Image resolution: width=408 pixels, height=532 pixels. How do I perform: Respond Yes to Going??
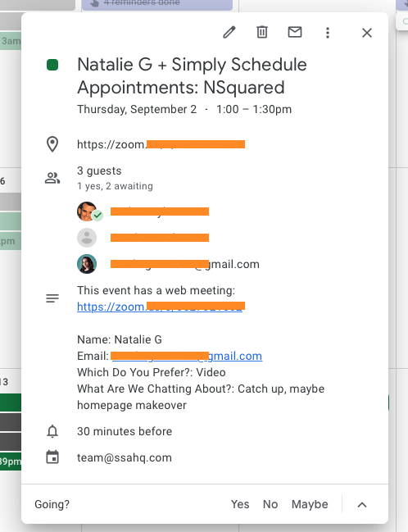coord(240,504)
